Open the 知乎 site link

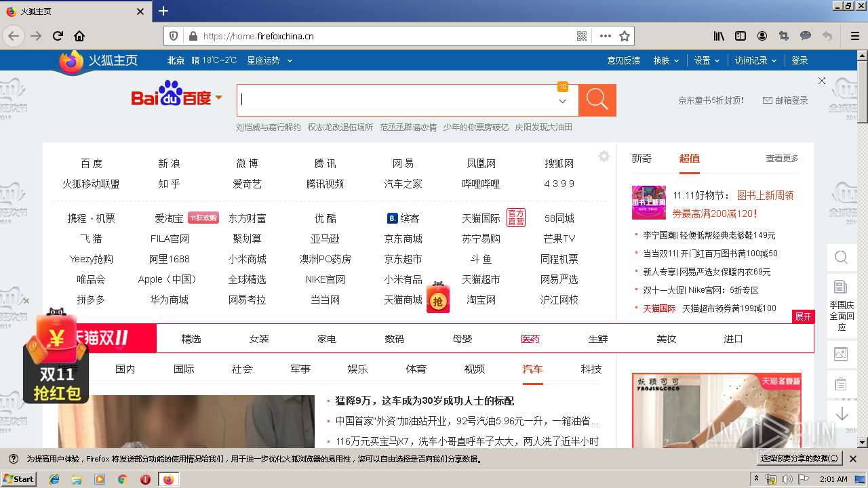169,184
